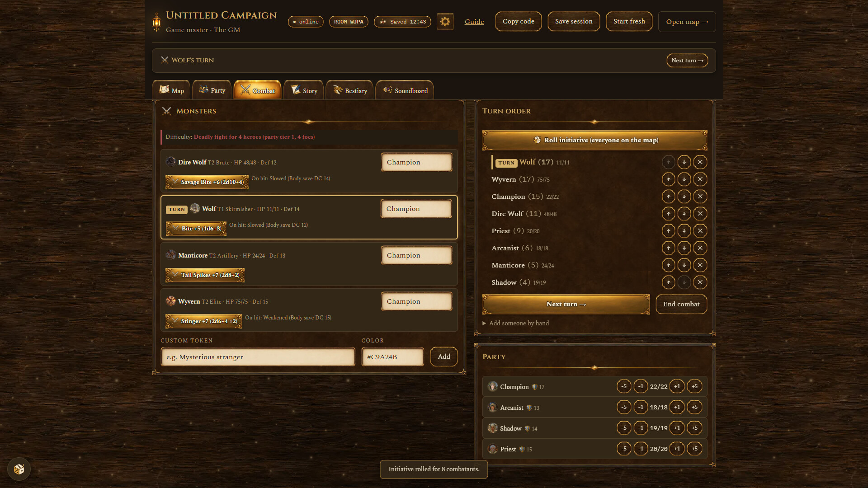Click Save session button

point(574,21)
